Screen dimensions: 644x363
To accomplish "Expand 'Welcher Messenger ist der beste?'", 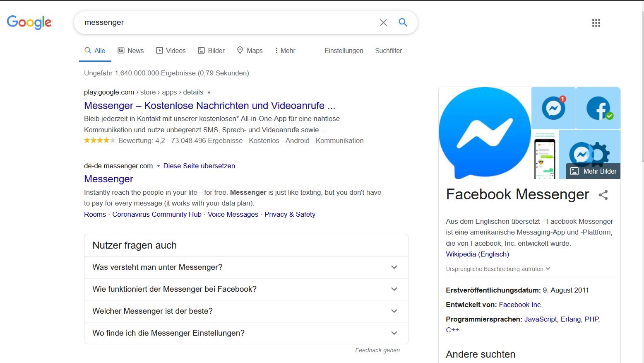I will coord(246,311).
